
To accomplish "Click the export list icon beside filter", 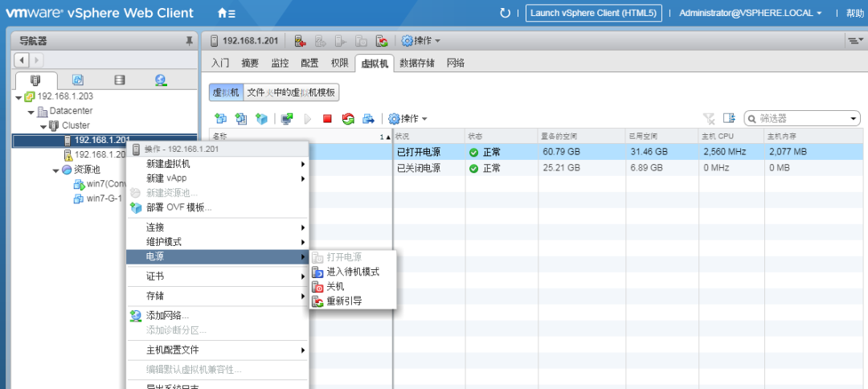I will tap(729, 118).
